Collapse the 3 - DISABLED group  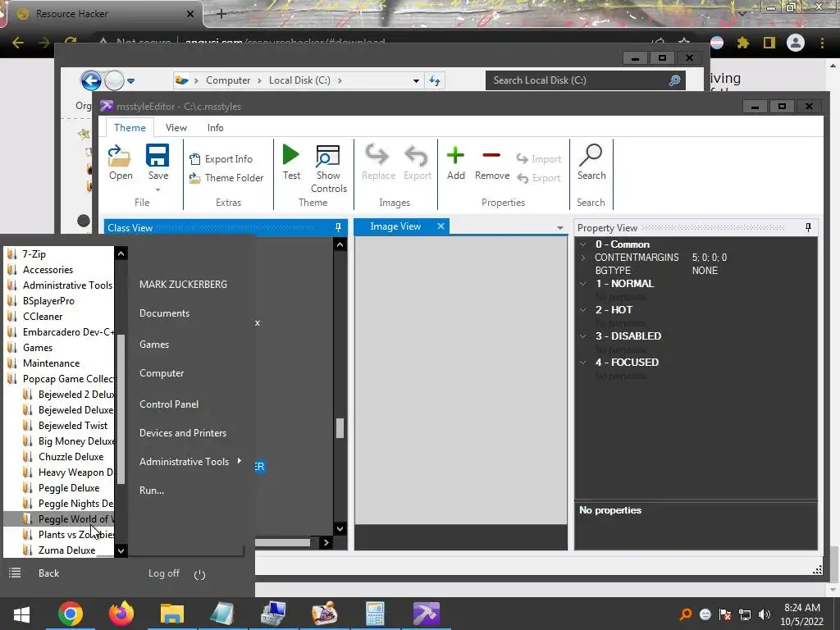[x=583, y=336]
